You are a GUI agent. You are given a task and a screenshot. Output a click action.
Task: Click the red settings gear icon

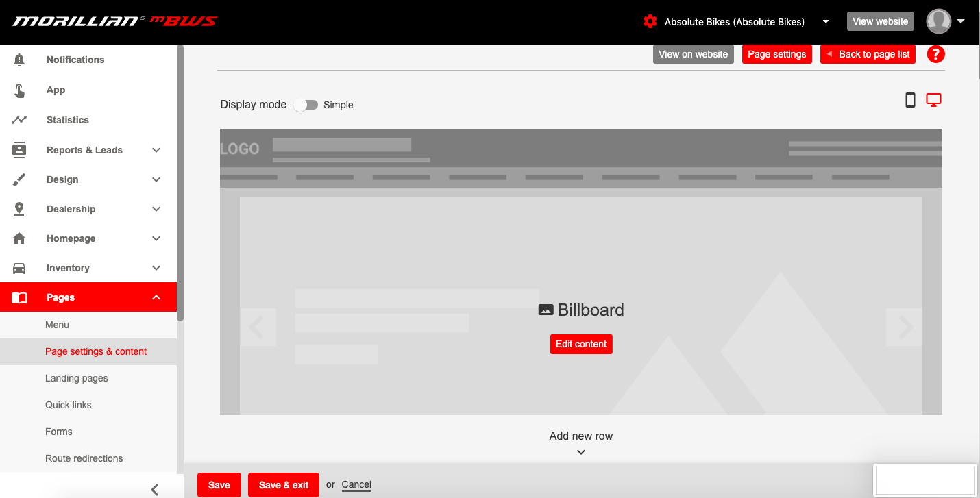pyautogui.click(x=650, y=22)
